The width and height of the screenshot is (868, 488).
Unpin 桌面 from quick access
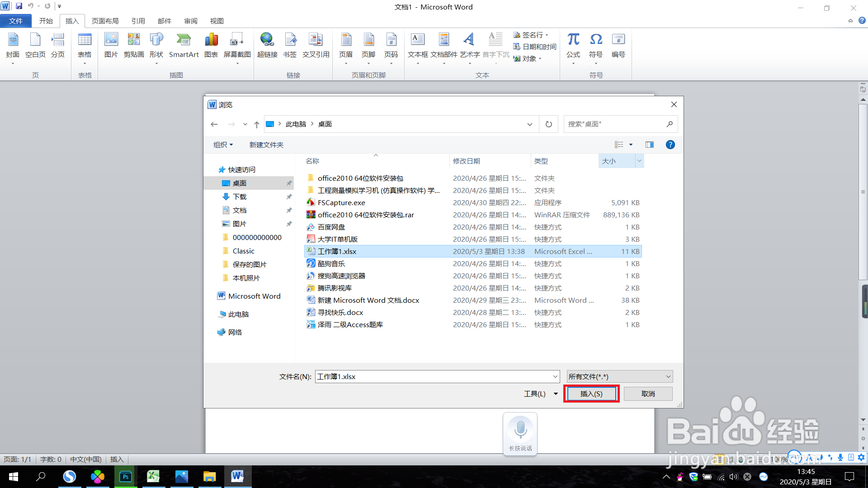[x=289, y=183]
